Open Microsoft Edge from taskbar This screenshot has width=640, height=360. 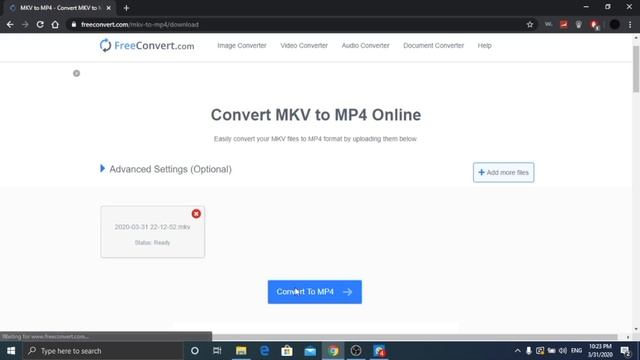click(264, 351)
